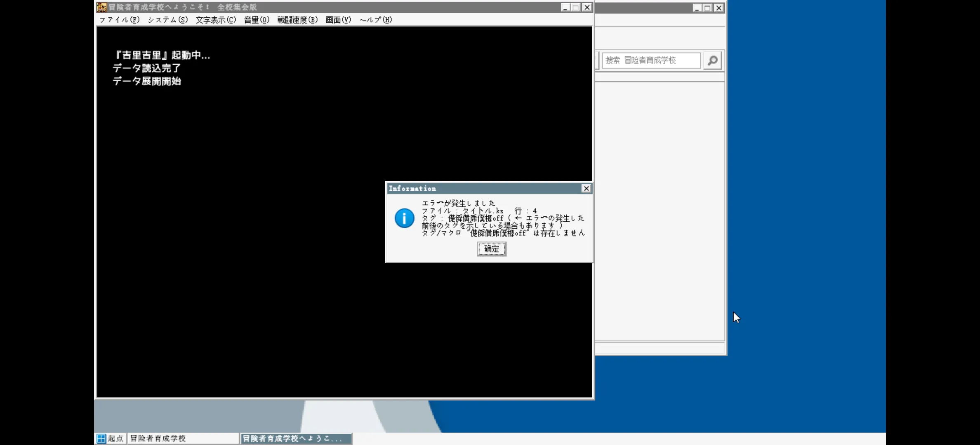Click the 确定 button in Information dialog
This screenshot has width=980, height=445.
click(491, 249)
